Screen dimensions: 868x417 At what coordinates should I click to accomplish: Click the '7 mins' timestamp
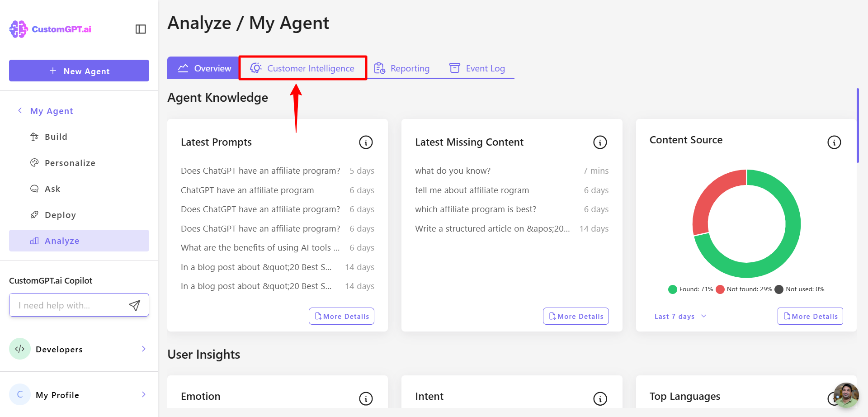click(595, 171)
